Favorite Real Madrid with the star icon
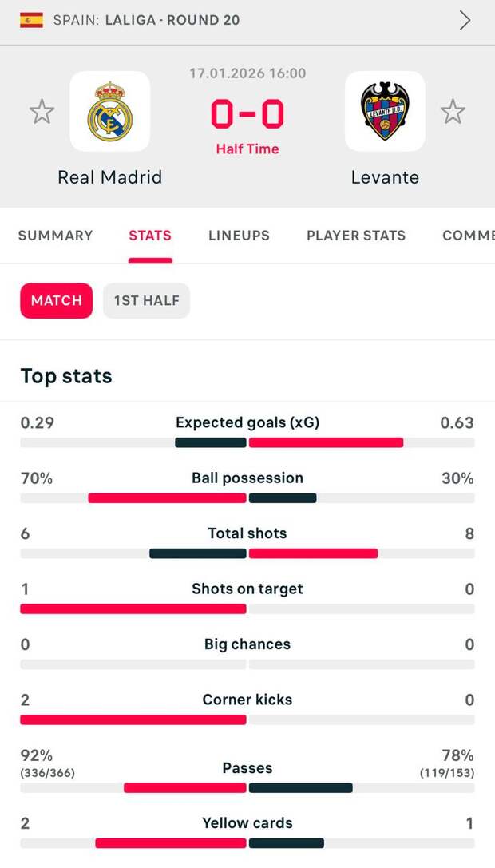Viewport: 495px width, 868px height. click(x=42, y=112)
